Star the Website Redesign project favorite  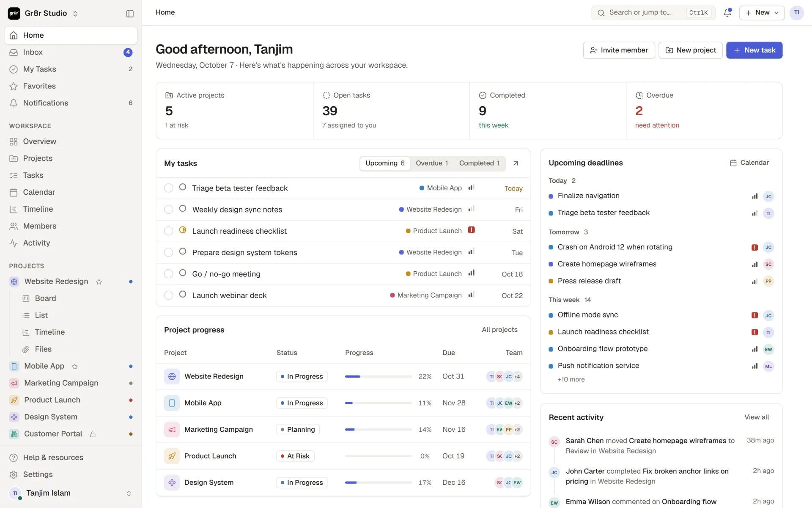99,282
